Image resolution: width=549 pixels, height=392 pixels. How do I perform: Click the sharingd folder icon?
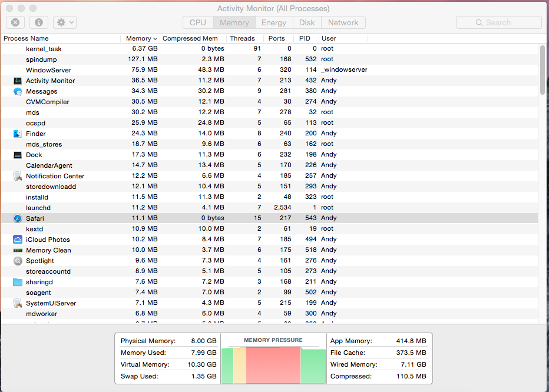18,282
